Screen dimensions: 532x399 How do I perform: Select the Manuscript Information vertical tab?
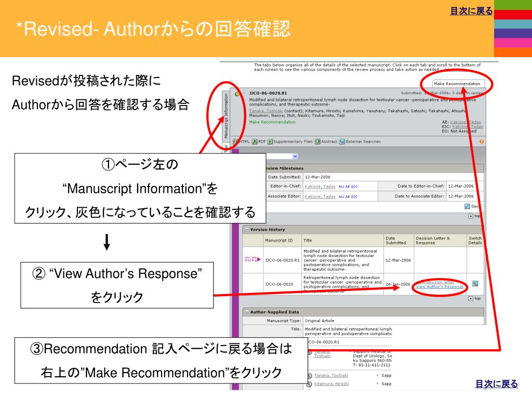click(226, 116)
